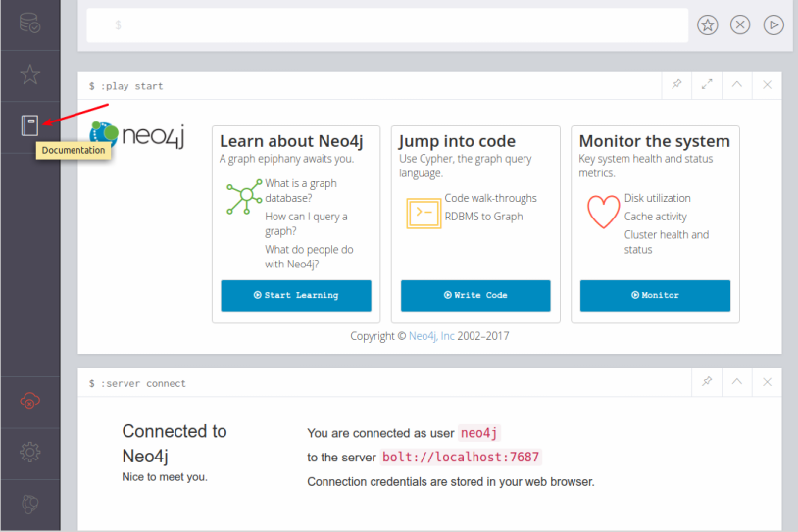
Task: Run the query with play button
Action: pos(773,24)
